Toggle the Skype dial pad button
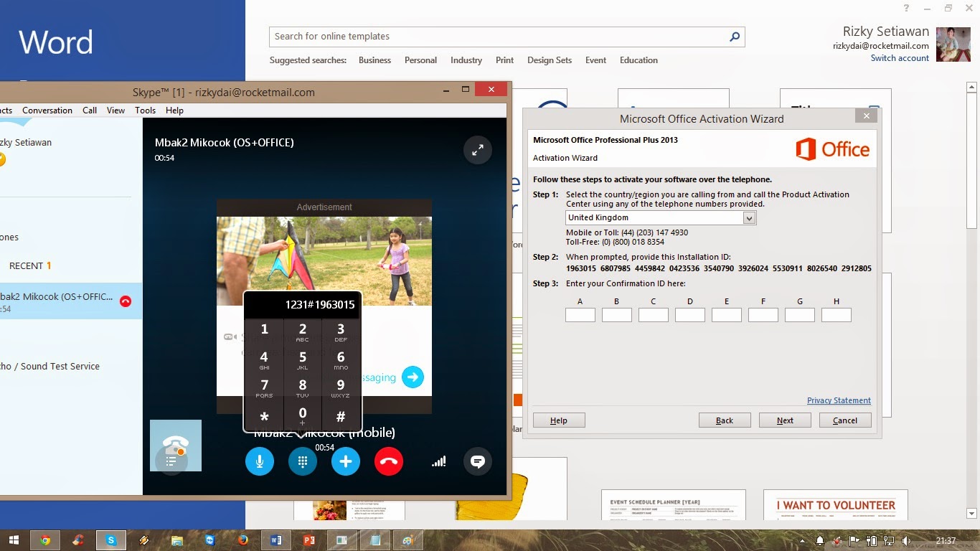Screen dimensions: 980x551 (x=303, y=461)
